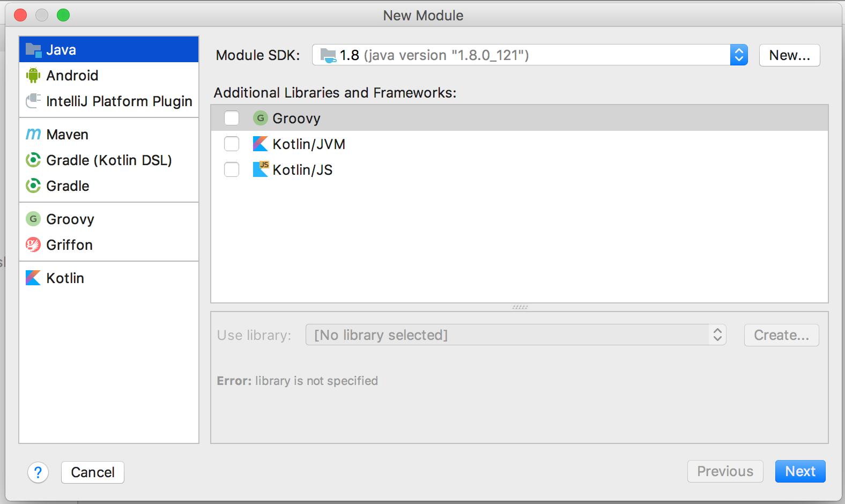This screenshot has height=504, width=845.
Task: Click the Kotlin icon in sidebar
Action: (x=33, y=278)
